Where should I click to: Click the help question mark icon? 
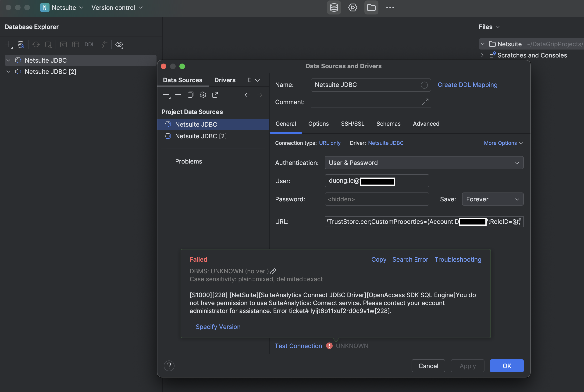point(169,366)
